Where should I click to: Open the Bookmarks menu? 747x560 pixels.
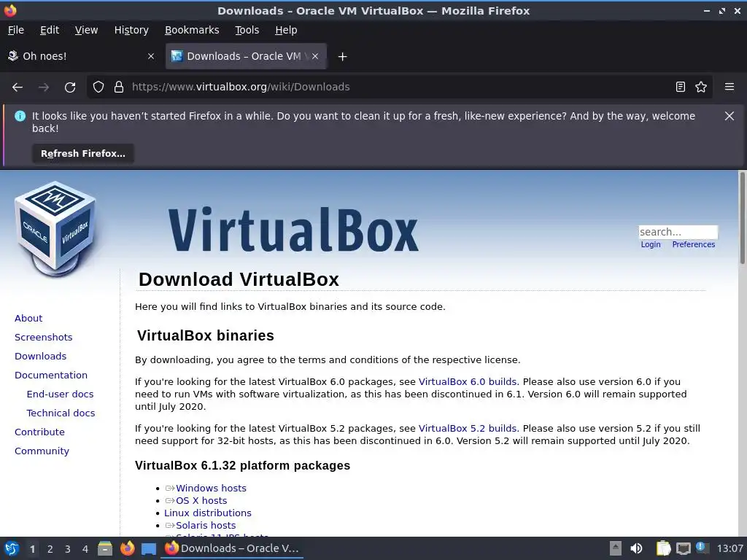pyautogui.click(x=192, y=30)
